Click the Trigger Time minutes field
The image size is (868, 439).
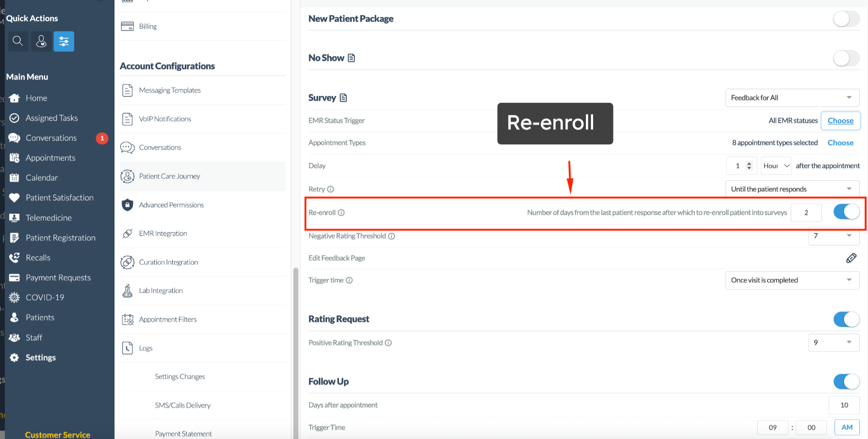pos(811,427)
